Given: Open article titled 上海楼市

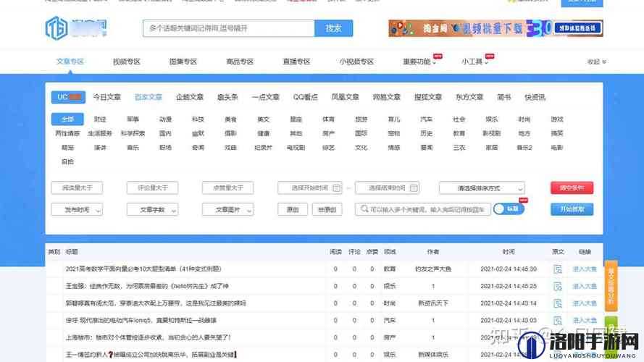Looking at the screenshot, I should [149, 337].
